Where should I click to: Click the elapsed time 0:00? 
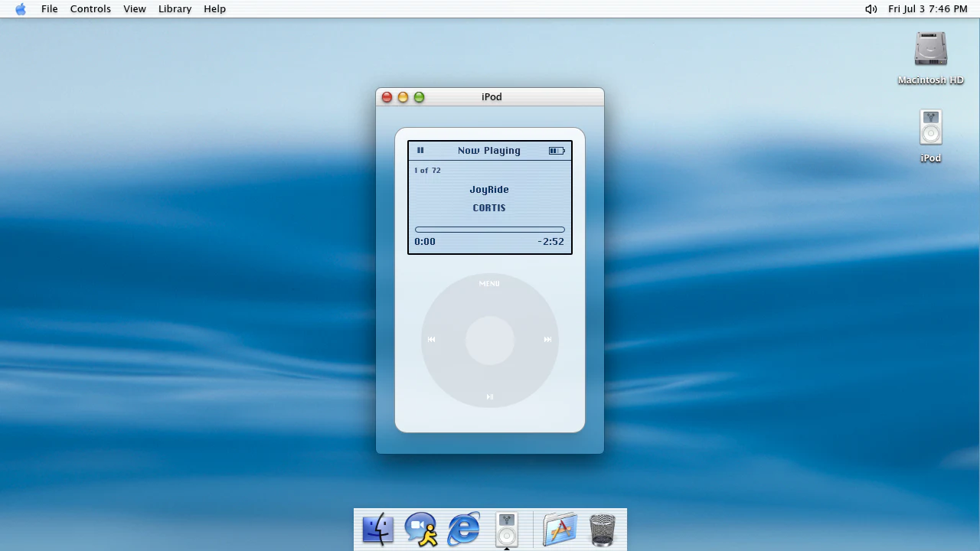pos(425,242)
